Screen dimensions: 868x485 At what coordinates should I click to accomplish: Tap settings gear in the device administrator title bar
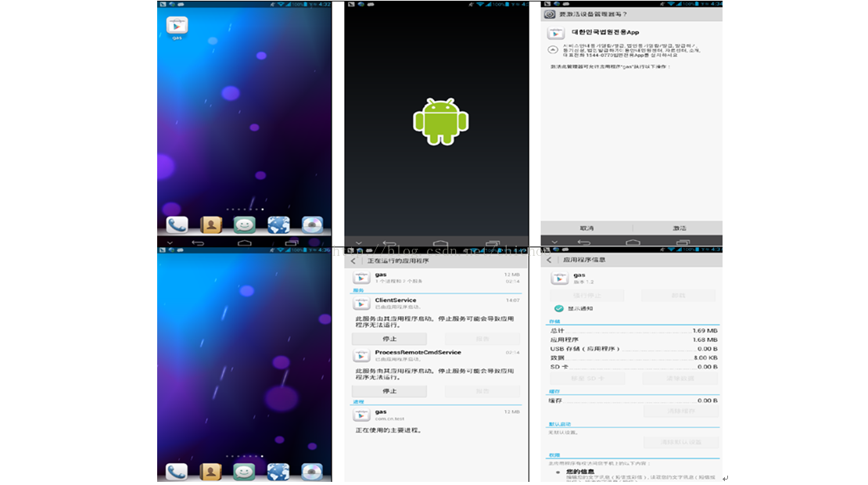549,14
